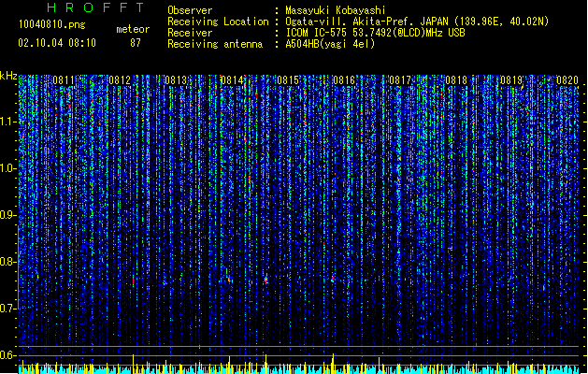Click the ICOM IC-575 receiver text

pos(375,33)
